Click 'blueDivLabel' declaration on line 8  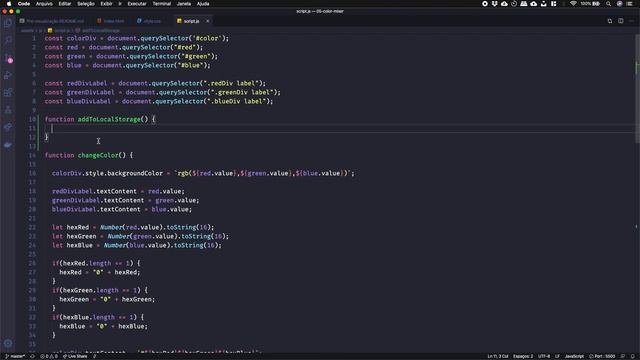point(88,101)
